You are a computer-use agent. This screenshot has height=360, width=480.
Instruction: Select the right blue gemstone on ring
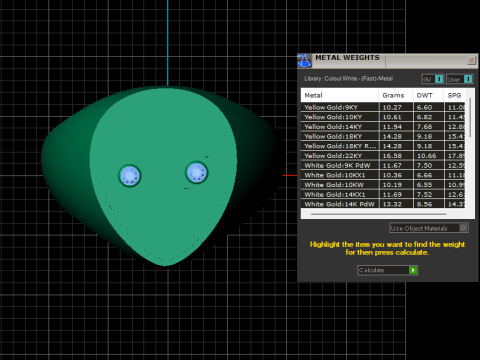pyautogui.click(x=197, y=173)
